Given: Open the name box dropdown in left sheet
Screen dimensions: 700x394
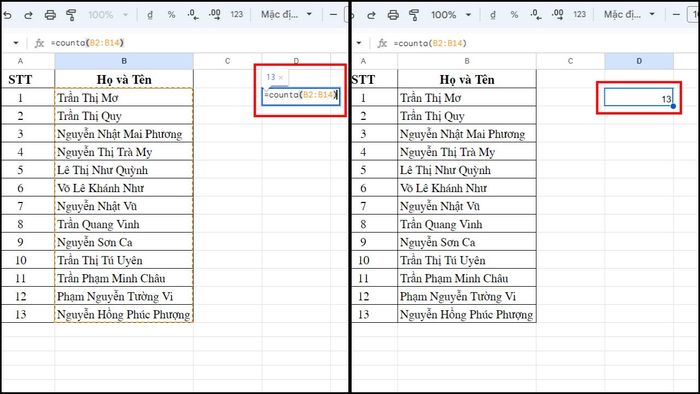Looking at the screenshot, I should (x=16, y=43).
